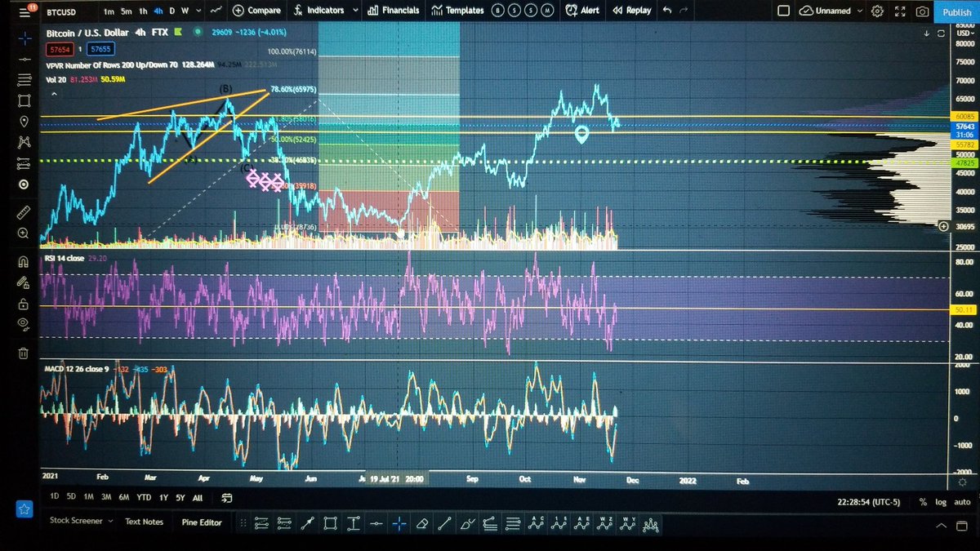Screen dimensions: 980x551
Task: Open the chart style dropdown
Action: point(215,11)
